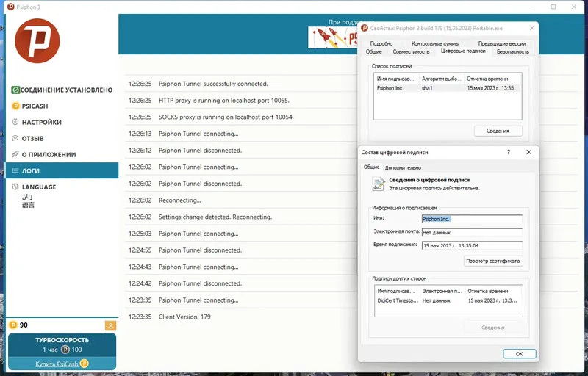Close the Состав цифровой подписи dialog
Screen dimensions: 588x376
(x=528, y=152)
